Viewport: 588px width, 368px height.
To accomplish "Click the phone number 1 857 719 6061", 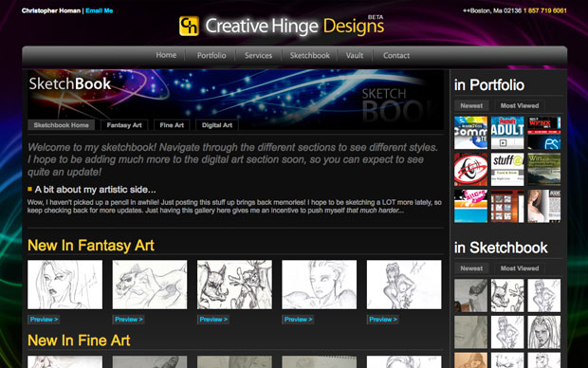I will [x=545, y=10].
